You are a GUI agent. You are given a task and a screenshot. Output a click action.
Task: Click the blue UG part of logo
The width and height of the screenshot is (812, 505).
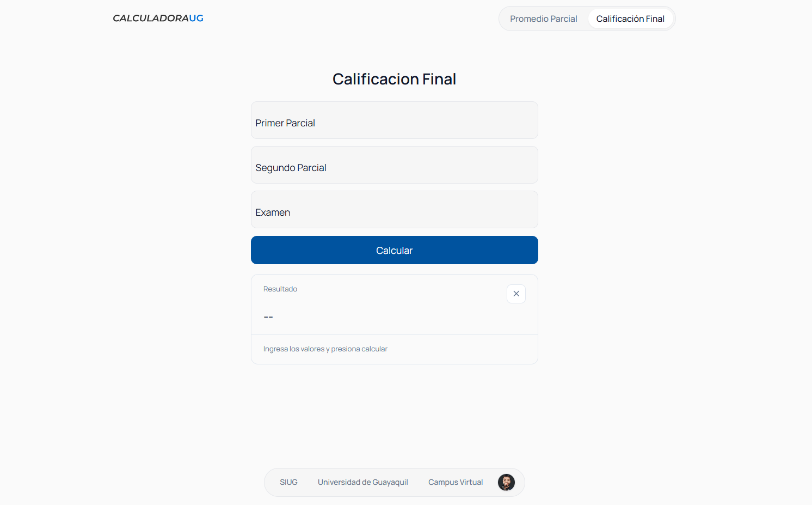[x=196, y=18]
